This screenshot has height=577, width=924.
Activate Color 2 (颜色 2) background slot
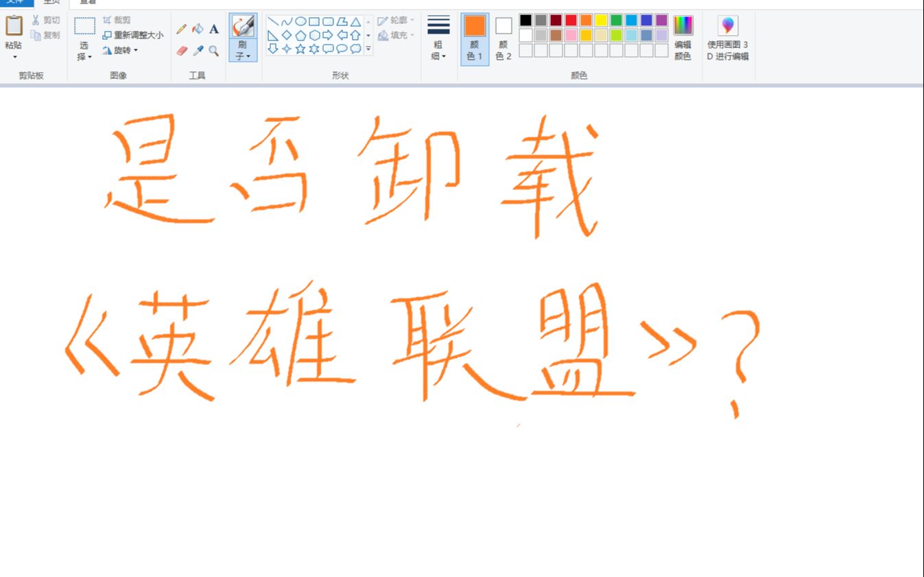click(x=504, y=39)
